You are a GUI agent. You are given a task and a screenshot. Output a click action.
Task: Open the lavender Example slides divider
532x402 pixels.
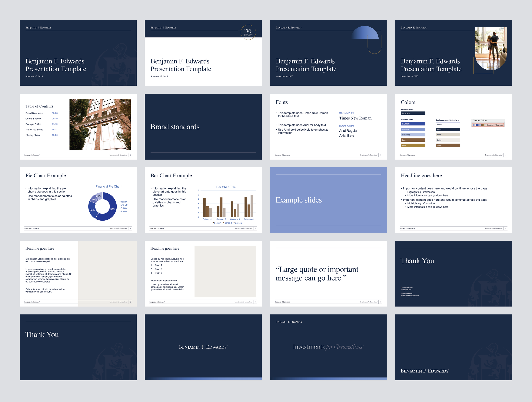click(x=328, y=200)
